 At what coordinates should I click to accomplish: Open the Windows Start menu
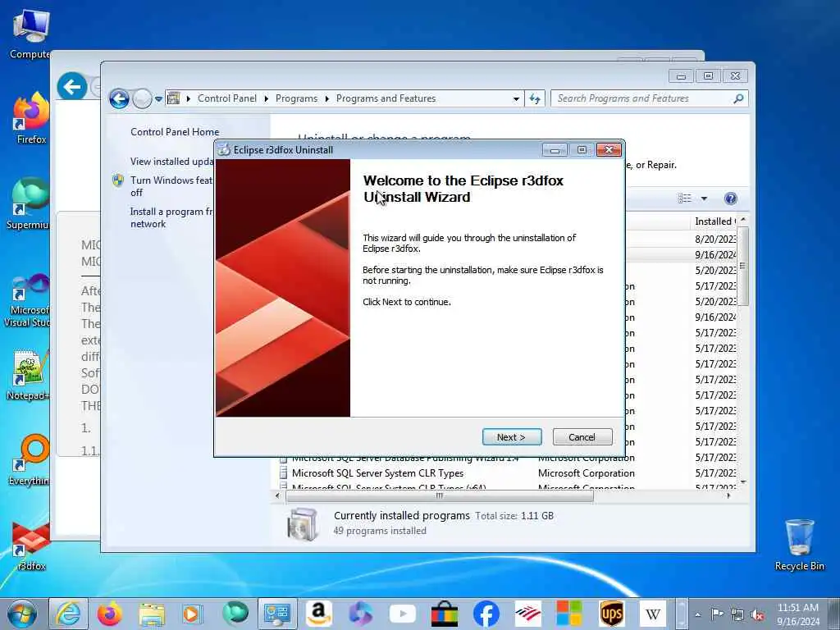(22, 614)
